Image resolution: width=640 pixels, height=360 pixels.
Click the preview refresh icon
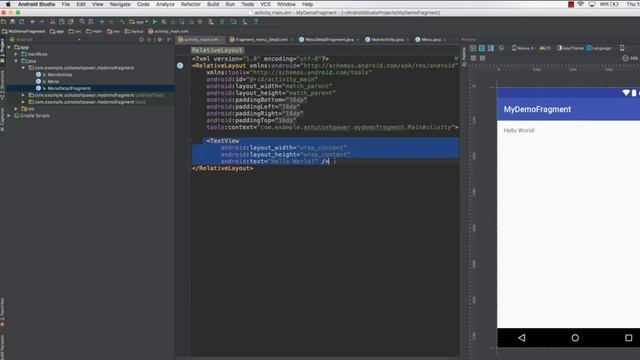501,48
